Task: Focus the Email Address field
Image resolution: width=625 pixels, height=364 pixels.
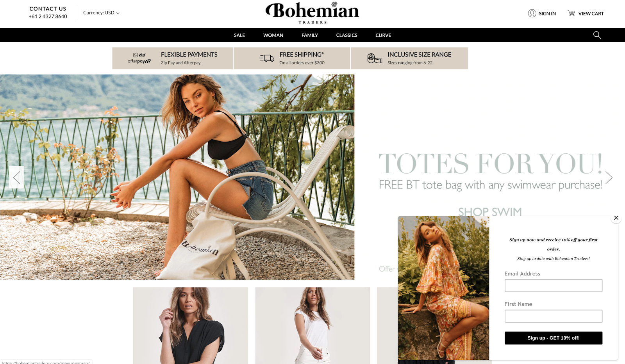Action: coord(553,286)
